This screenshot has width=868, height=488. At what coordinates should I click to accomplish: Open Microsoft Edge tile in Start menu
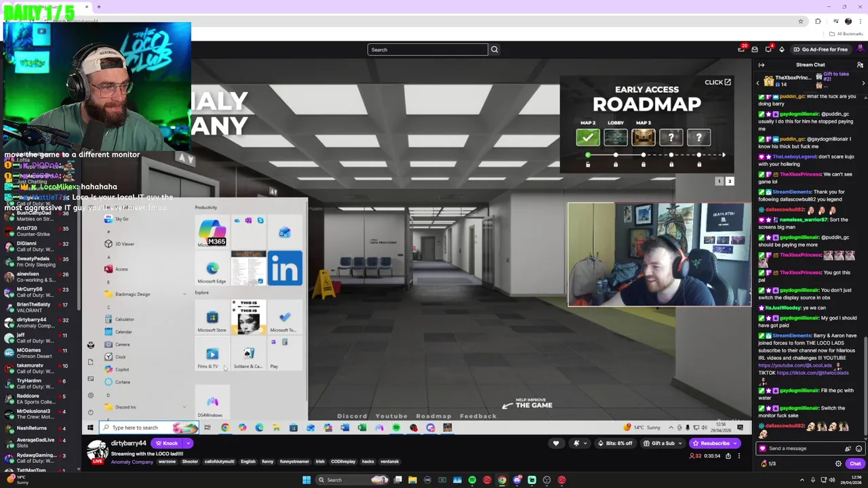click(x=212, y=268)
